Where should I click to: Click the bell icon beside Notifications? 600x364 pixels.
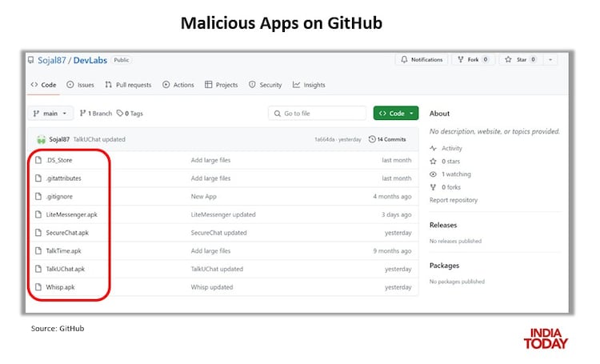404,60
